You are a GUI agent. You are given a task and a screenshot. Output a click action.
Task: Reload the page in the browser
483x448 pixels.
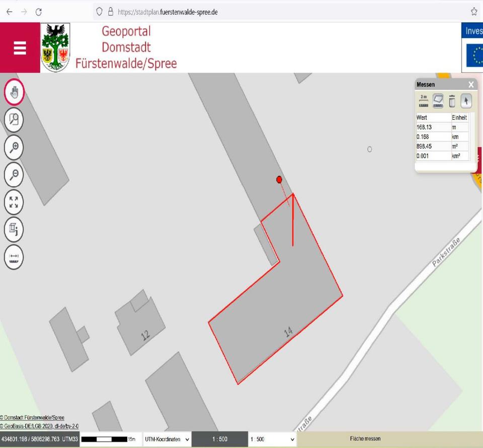[39, 12]
